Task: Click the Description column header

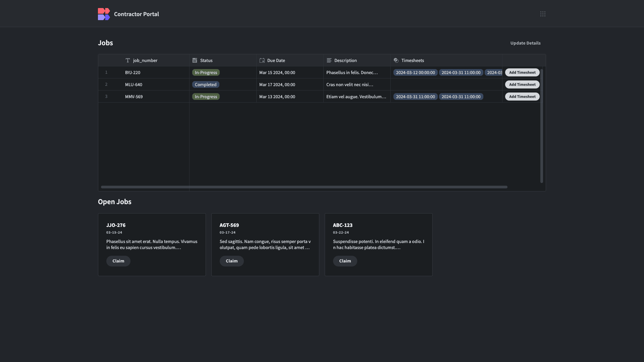Action: coord(357,60)
